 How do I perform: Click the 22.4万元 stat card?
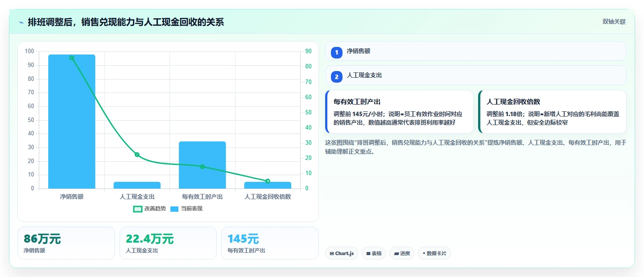pyautogui.click(x=168, y=243)
